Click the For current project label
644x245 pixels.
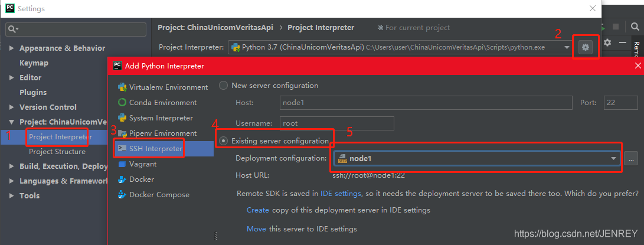(x=418, y=28)
